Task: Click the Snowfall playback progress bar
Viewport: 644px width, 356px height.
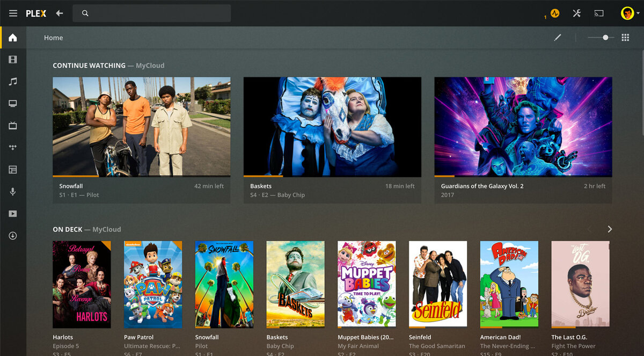Action: click(x=142, y=176)
